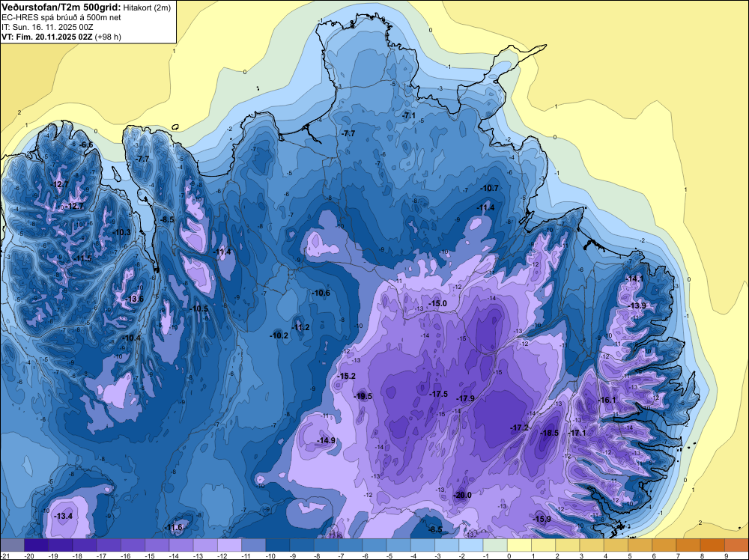Click the -17.5 temperature label
Screen dimensions: 749x560
[438, 394]
